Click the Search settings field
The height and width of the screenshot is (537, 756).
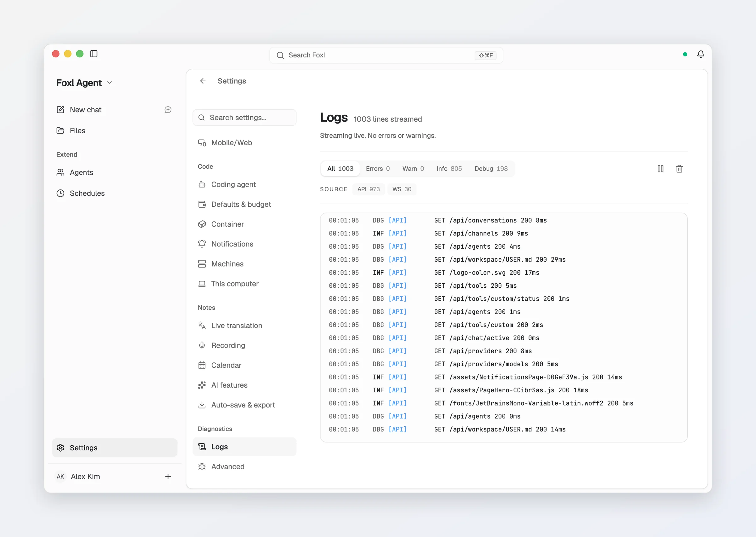[244, 117]
